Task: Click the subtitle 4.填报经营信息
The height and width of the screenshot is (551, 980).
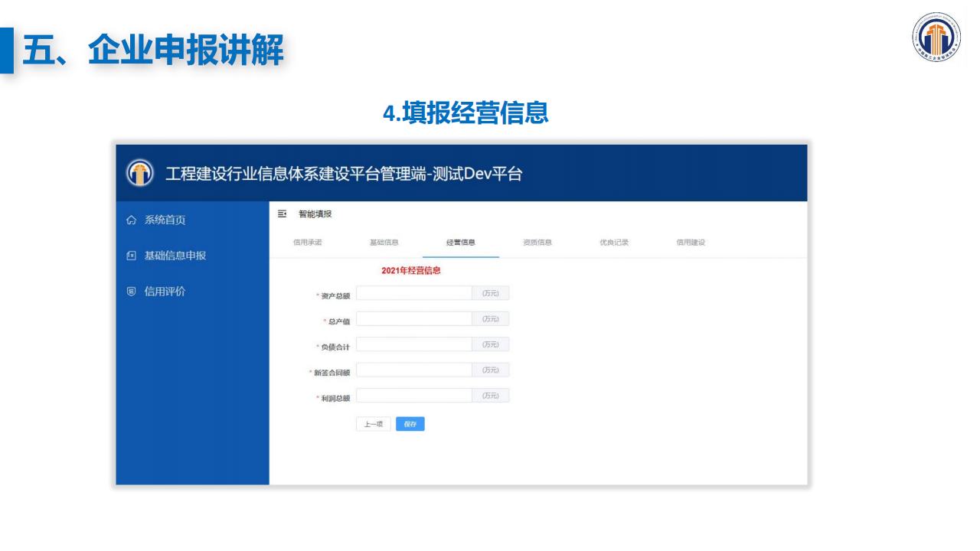Action: point(465,113)
